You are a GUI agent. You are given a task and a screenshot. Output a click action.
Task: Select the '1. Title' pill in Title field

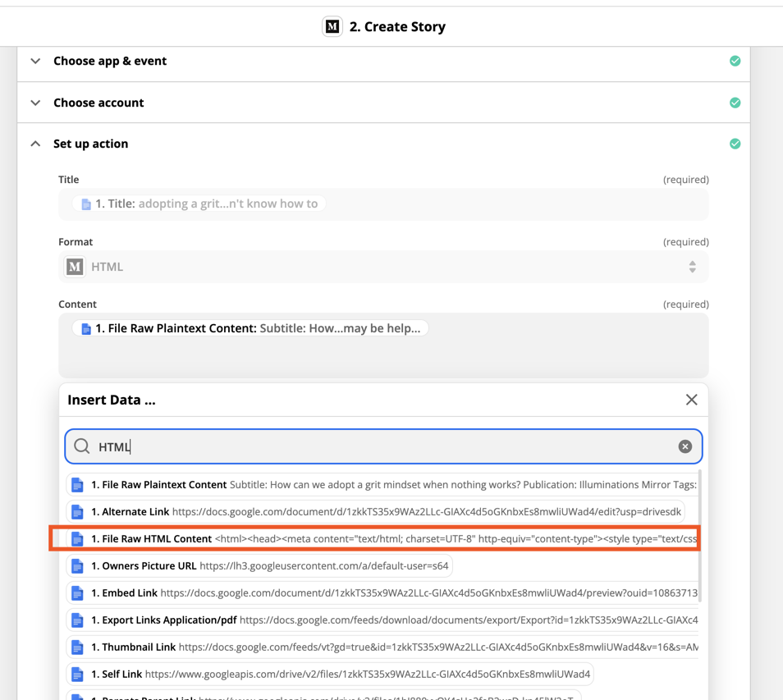tap(199, 204)
